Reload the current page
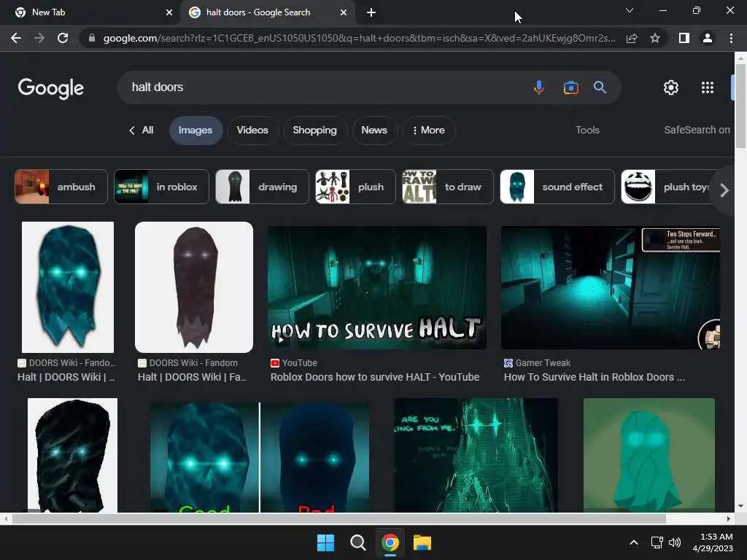The width and height of the screenshot is (747, 560). tap(63, 38)
